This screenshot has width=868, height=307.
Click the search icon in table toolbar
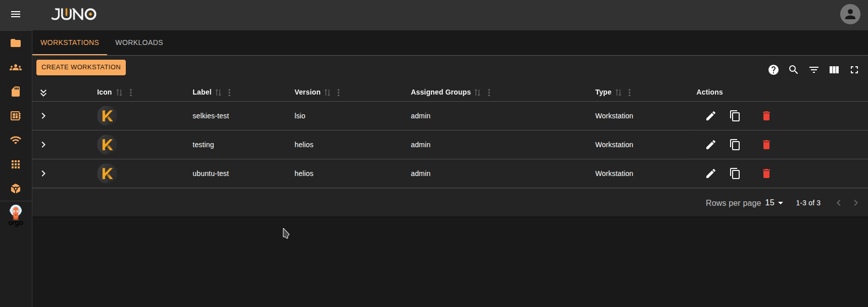[793, 70]
